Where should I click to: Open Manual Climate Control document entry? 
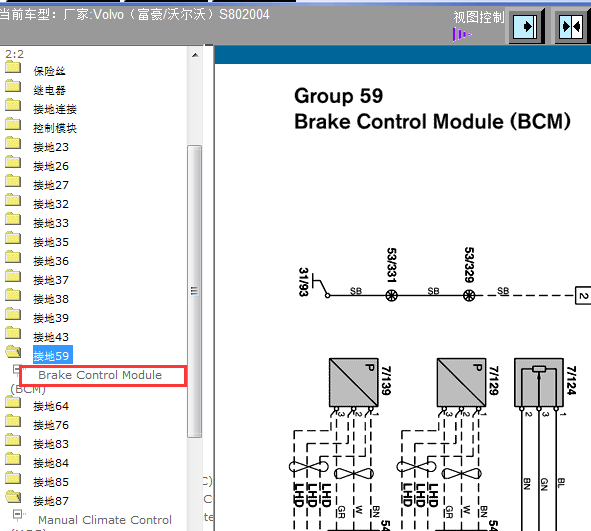coord(105,520)
